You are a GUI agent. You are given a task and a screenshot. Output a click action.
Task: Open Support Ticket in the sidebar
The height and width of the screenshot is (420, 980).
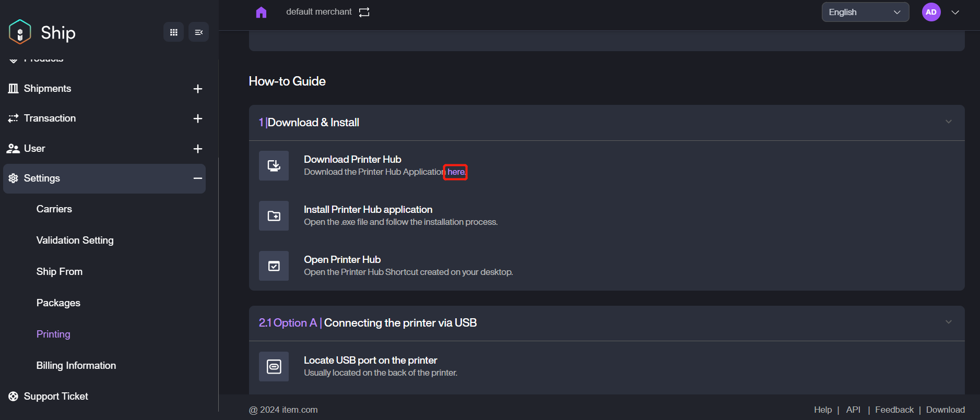(x=56, y=397)
